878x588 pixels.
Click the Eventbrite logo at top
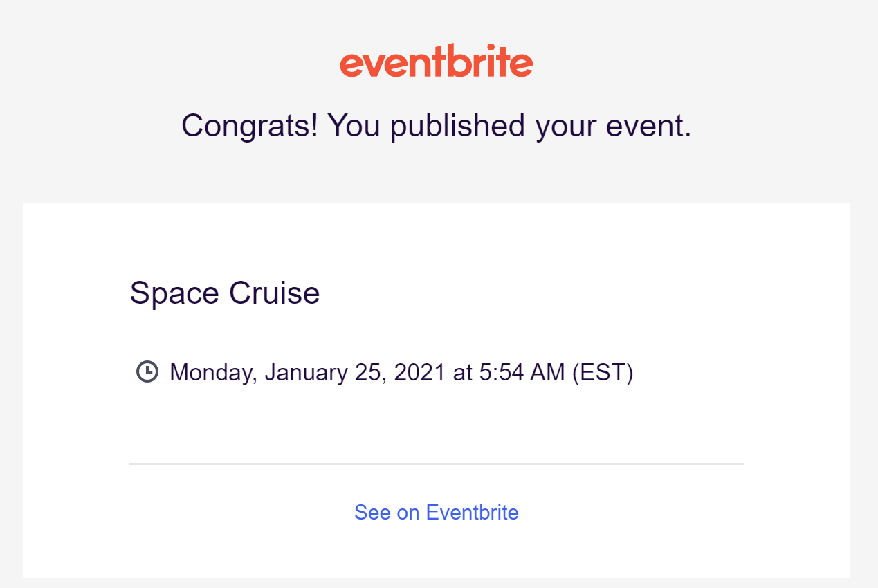click(436, 61)
